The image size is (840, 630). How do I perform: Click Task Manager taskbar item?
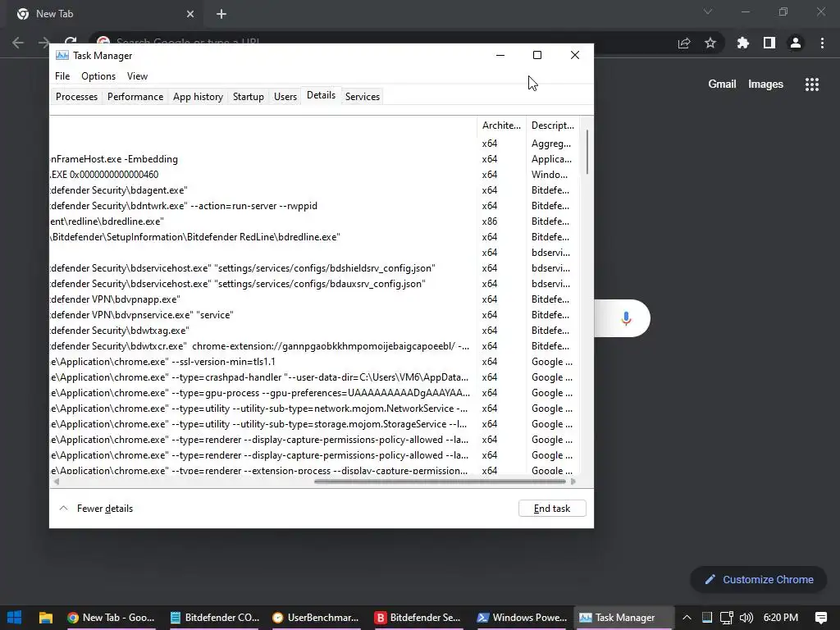(x=624, y=617)
